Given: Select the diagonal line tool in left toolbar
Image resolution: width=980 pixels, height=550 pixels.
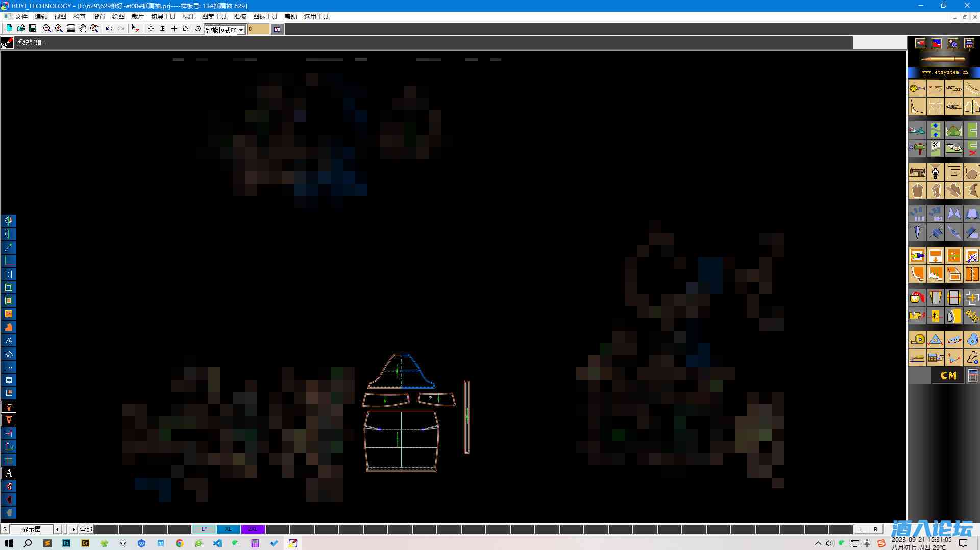Looking at the screenshot, I should [9, 247].
